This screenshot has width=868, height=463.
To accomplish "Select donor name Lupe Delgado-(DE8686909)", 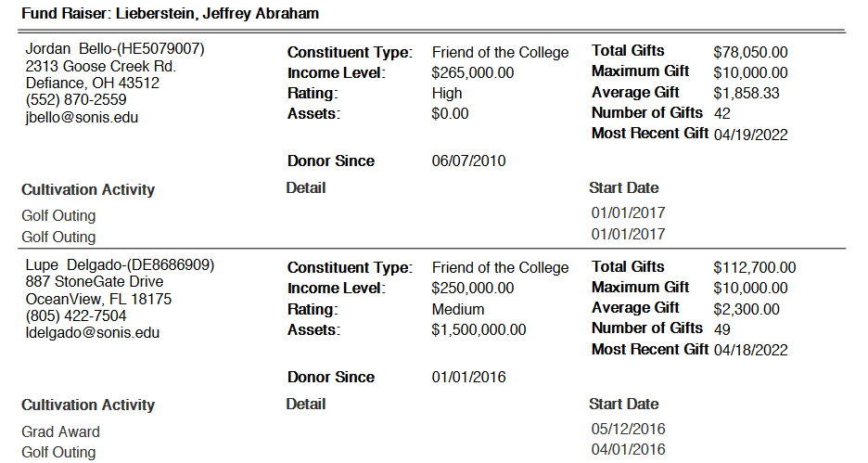I will pyautogui.click(x=120, y=264).
